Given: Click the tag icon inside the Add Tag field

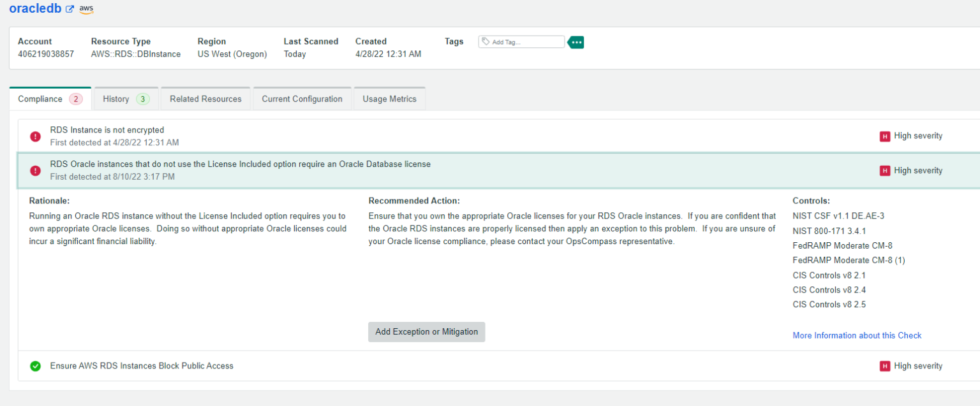Looking at the screenshot, I should coord(485,41).
